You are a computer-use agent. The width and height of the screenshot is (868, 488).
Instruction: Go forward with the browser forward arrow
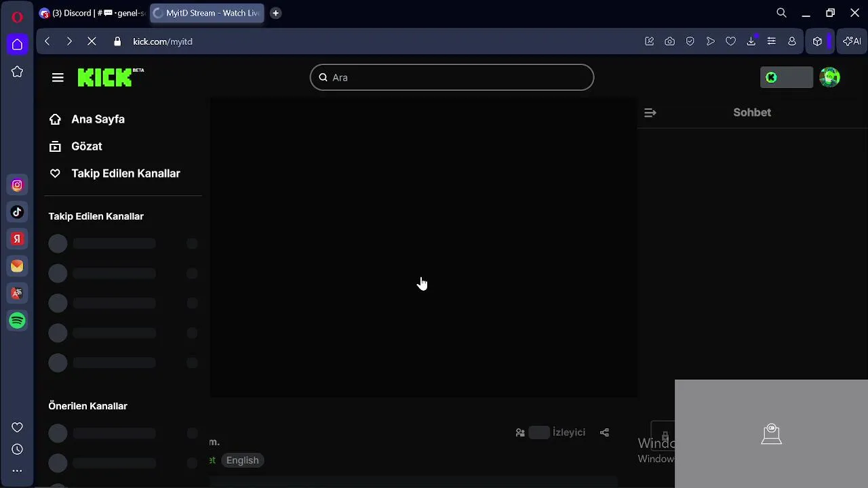click(x=69, y=41)
